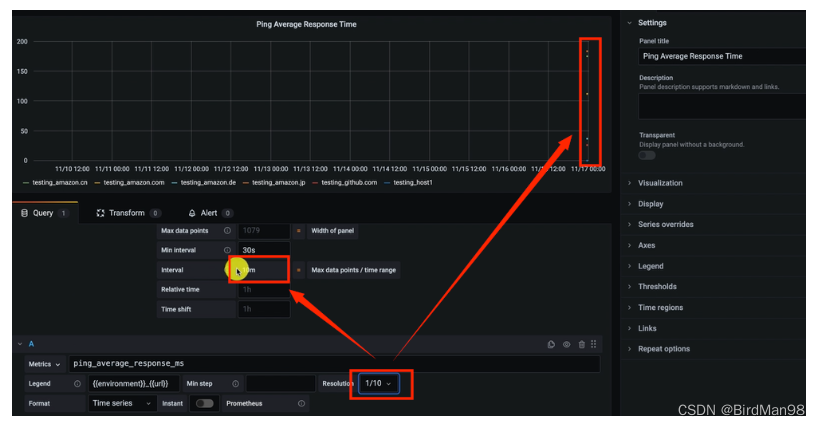
Task: Click info icon in the Prometheus field
Action: click(x=302, y=403)
